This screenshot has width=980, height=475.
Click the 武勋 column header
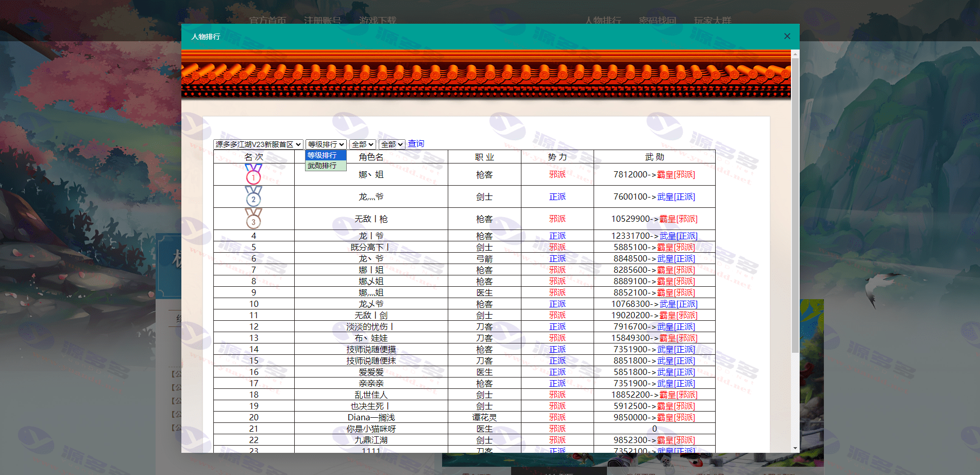click(654, 157)
